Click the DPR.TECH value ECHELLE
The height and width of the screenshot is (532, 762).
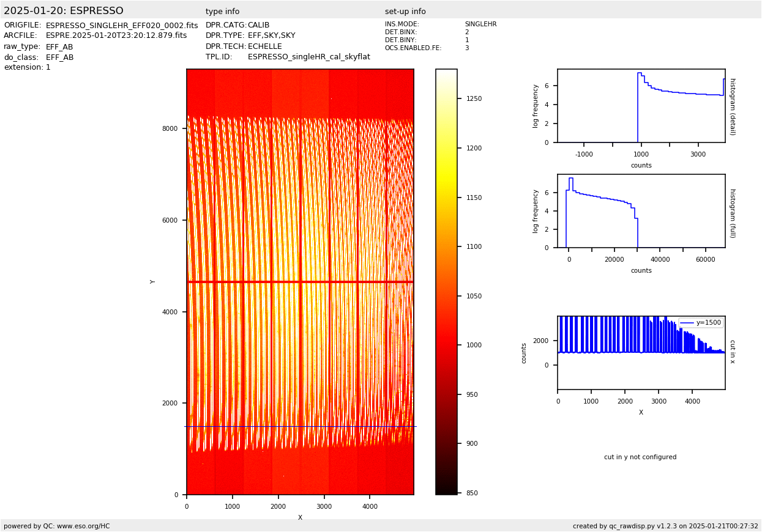coord(264,46)
